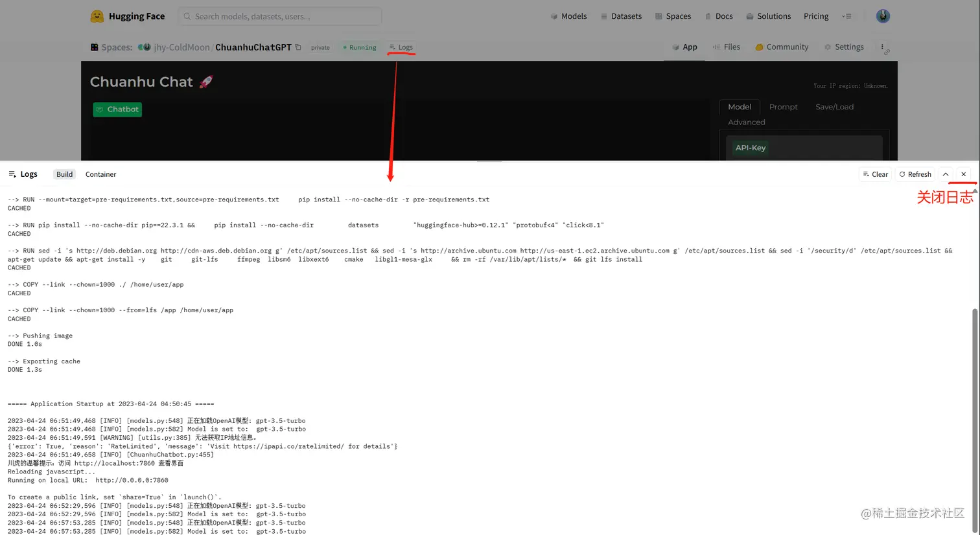Open the Models page
The height and width of the screenshot is (535, 980).
(x=568, y=16)
